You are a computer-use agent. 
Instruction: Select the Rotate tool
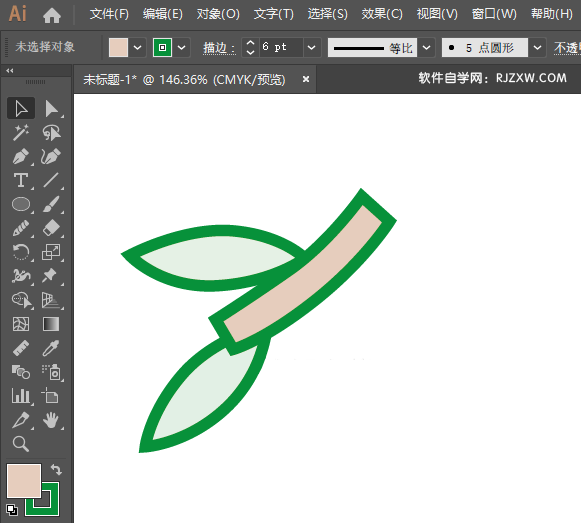click(21, 252)
